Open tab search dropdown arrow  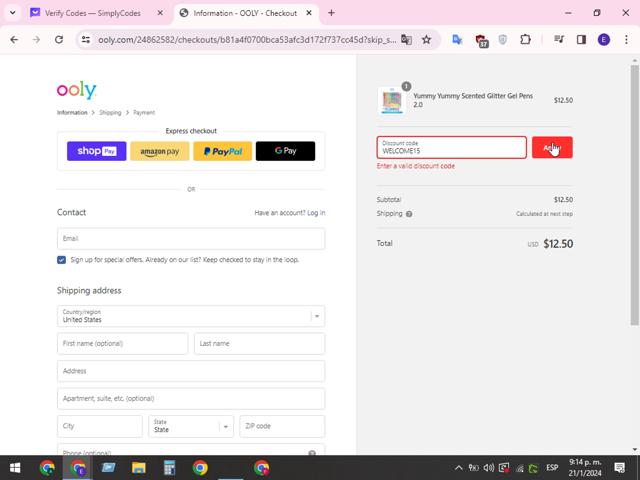pos(13,13)
